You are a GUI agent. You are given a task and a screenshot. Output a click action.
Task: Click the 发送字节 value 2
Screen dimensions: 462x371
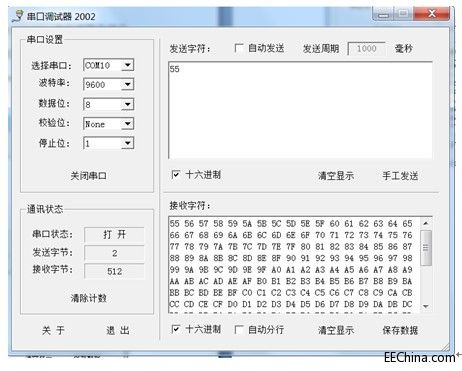tap(114, 253)
